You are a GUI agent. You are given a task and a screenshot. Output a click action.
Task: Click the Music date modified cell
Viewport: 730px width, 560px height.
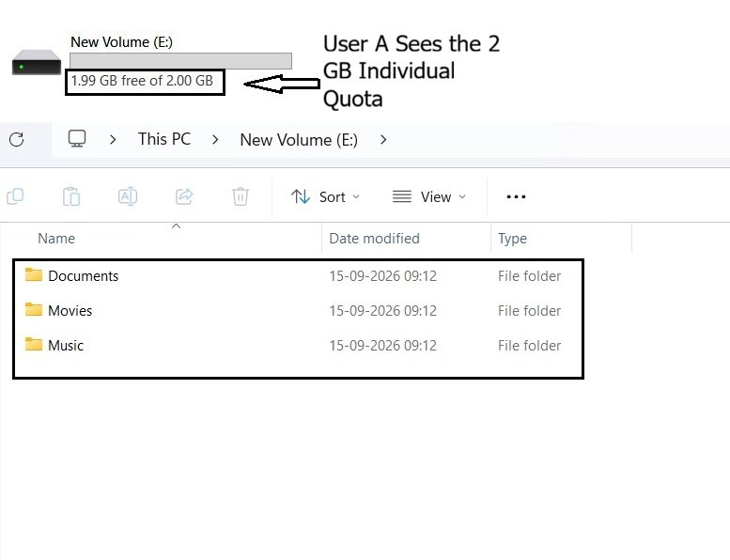pos(382,346)
